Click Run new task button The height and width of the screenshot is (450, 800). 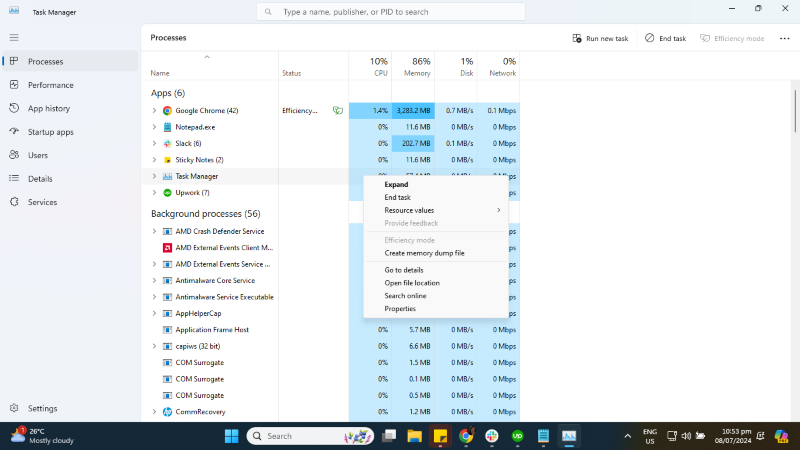click(x=601, y=38)
